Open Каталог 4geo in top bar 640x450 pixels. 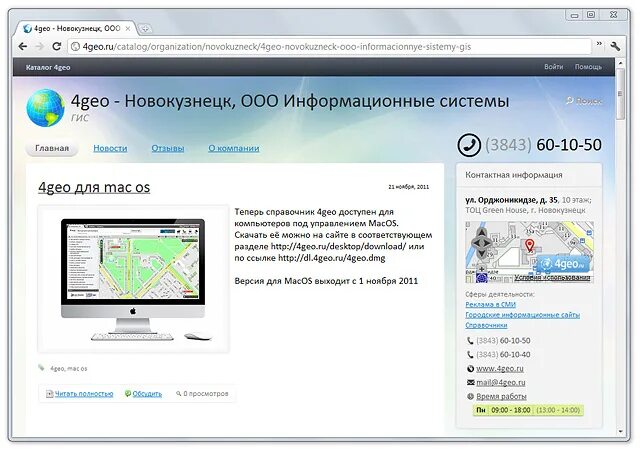click(48, 67)
